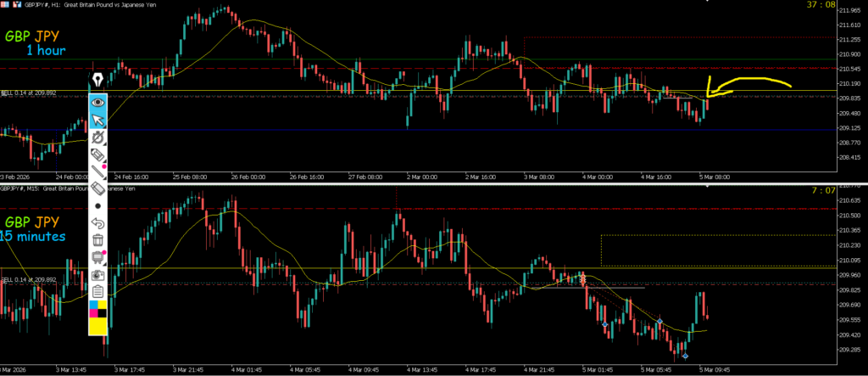The width and height of the screenshot is (868, 376).
Task: Pick the cyan color swatch
Action: pos(93,304)
